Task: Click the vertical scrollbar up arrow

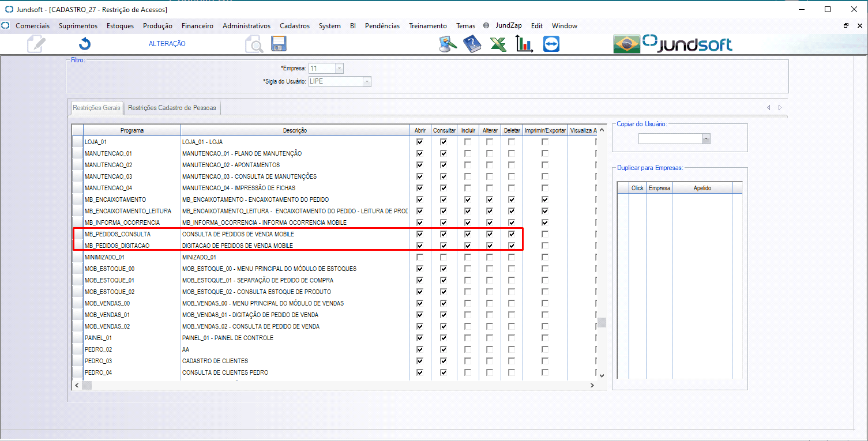Action: coord(602,130)
